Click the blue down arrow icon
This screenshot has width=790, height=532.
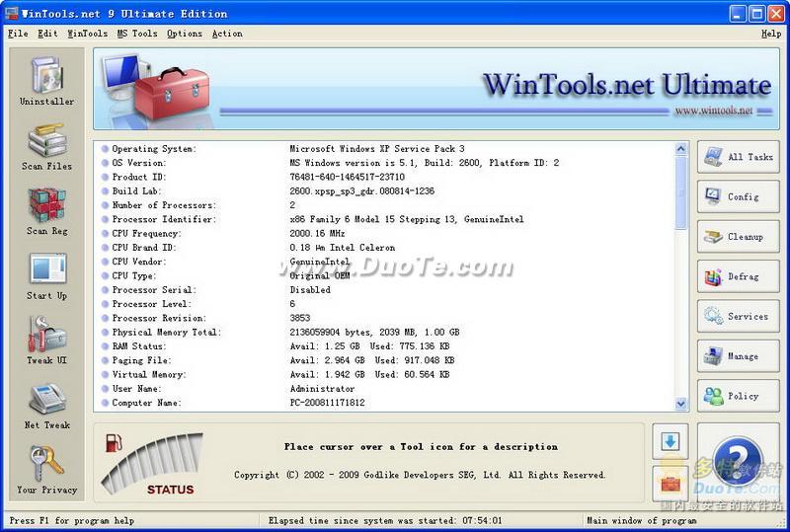[x=670, y=442]
